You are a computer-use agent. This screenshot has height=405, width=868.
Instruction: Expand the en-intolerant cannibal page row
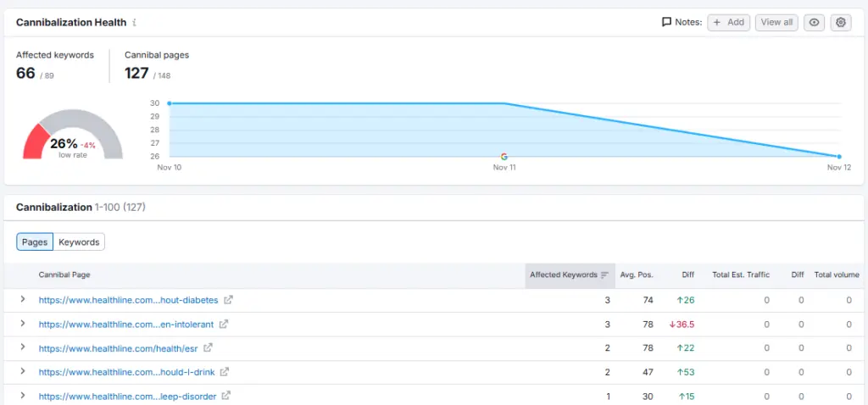(23, 324)
